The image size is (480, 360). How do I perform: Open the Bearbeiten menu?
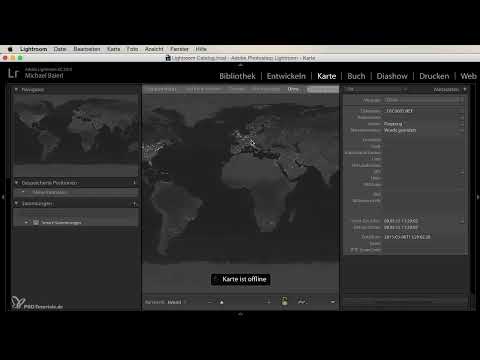pyautogui.click(x=87, y=49)
